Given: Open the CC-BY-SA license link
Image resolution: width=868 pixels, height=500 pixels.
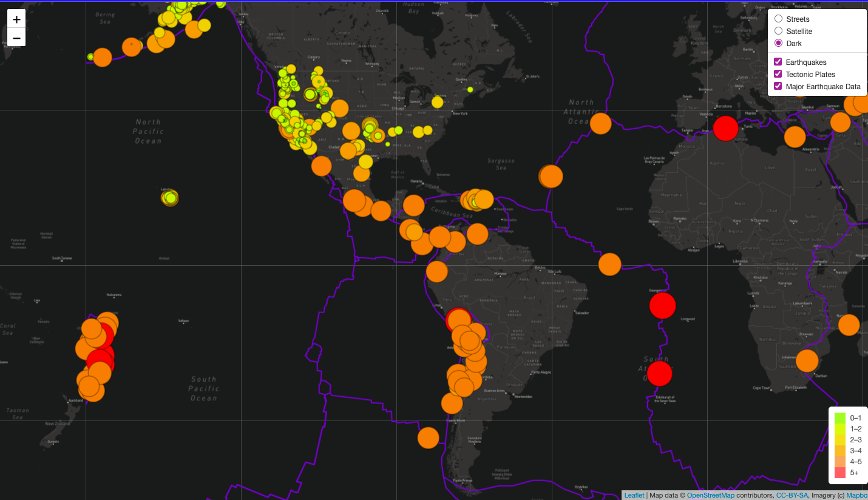Looking at the screenshot, I should (x=792, y=495).
